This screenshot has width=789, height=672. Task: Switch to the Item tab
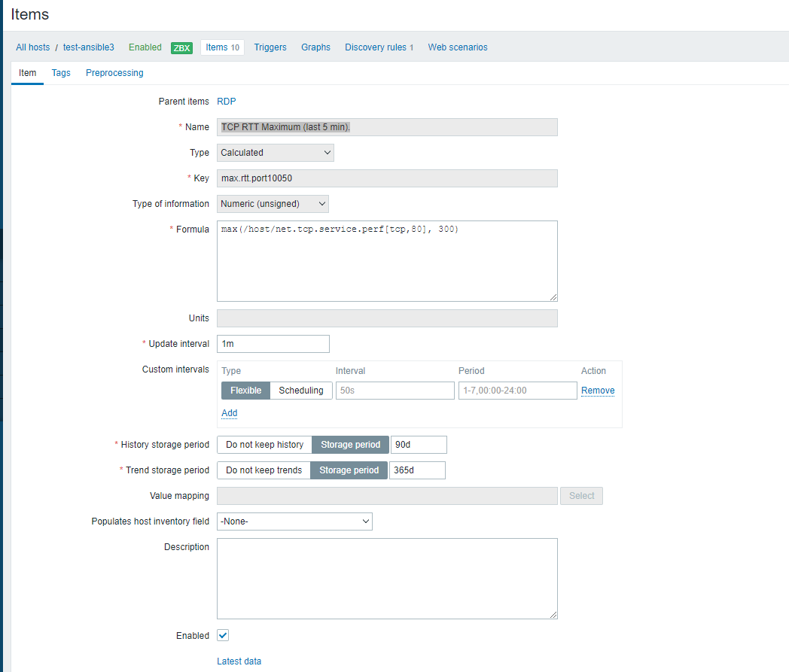pyautogui.click(x=27, y=73)
